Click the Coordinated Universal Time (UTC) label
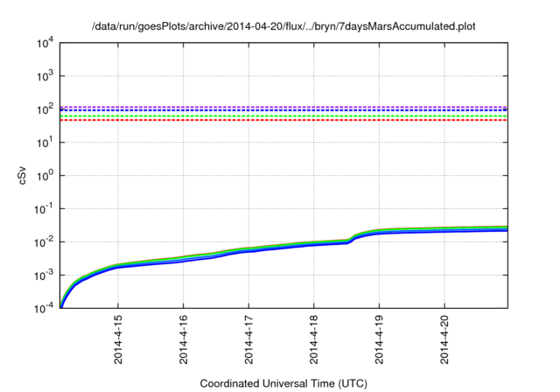The image size is (560, 392). pos(283,384)
